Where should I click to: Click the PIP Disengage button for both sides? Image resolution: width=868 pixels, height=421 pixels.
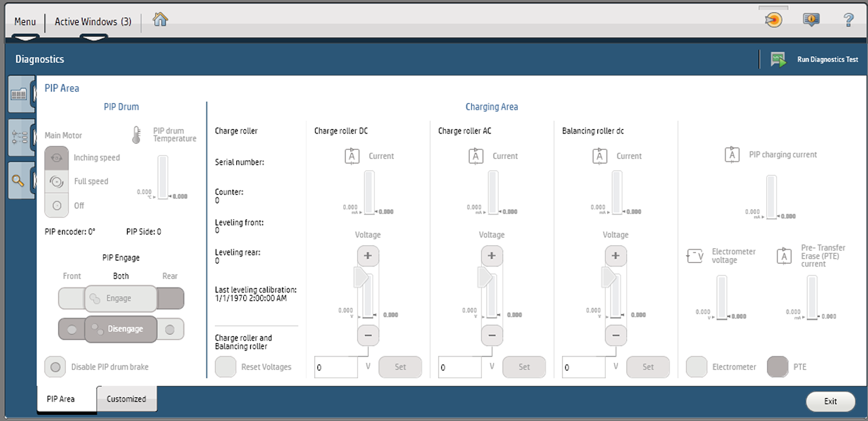point(121,328)
